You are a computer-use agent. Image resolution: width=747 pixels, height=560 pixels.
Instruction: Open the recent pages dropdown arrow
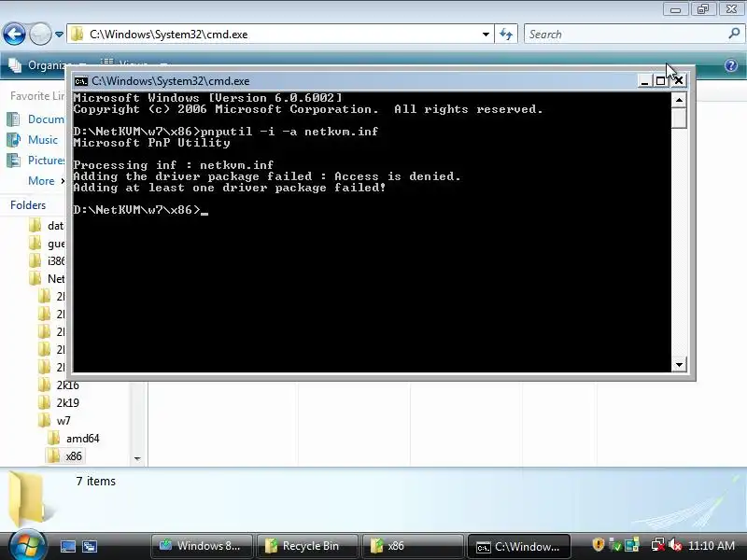point(59,35)
